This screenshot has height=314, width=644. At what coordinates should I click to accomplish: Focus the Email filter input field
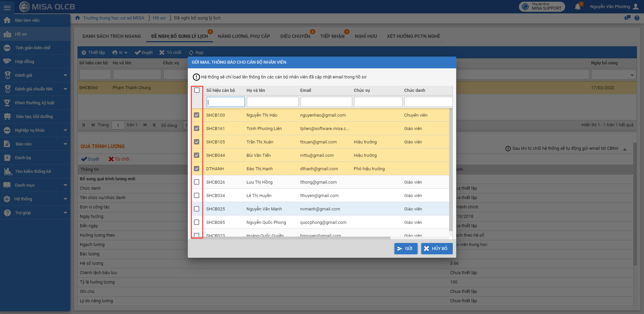coord(326,102)
